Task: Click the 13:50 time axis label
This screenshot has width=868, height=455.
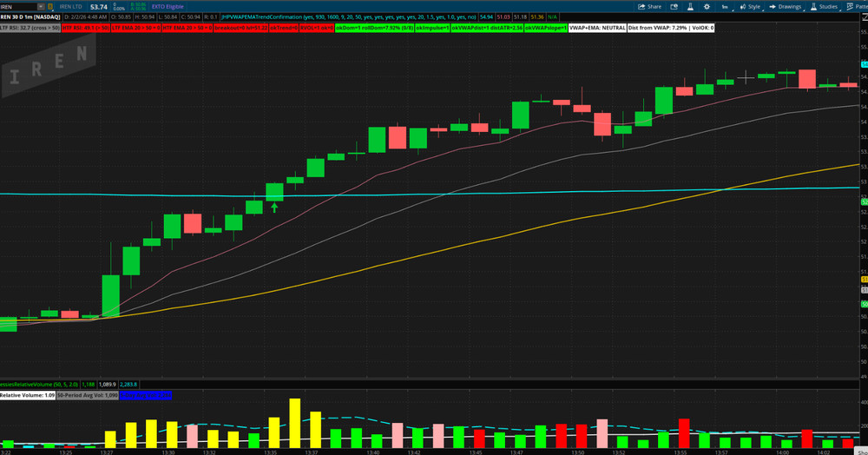Action: (x=578, y=452)
